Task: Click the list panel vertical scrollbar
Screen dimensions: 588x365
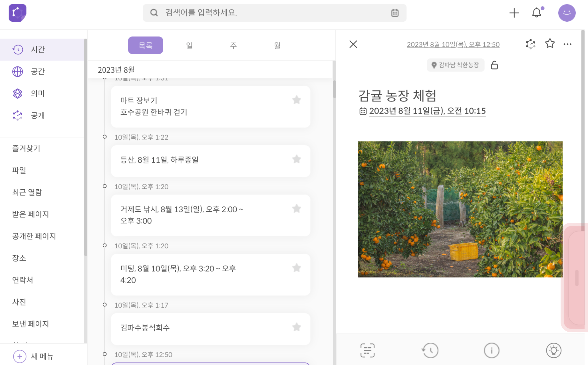Action: (x=334, y=89)
